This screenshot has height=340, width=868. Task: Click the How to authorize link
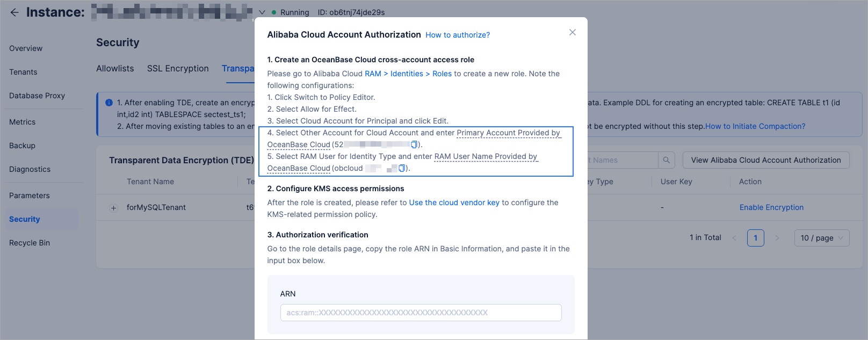coord(458,35)
